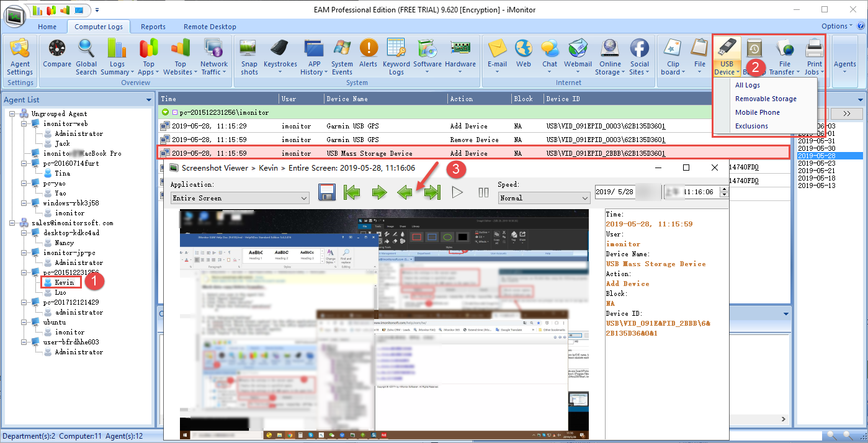Select Computer Logs ribbon tab
This screenshot has width=868, height=443.
[x=99, y=27]
